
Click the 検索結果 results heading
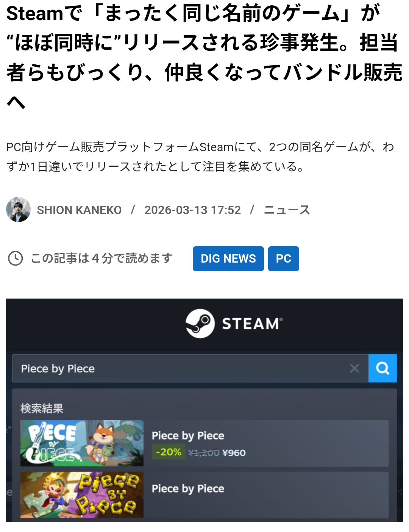pos(42,408)
